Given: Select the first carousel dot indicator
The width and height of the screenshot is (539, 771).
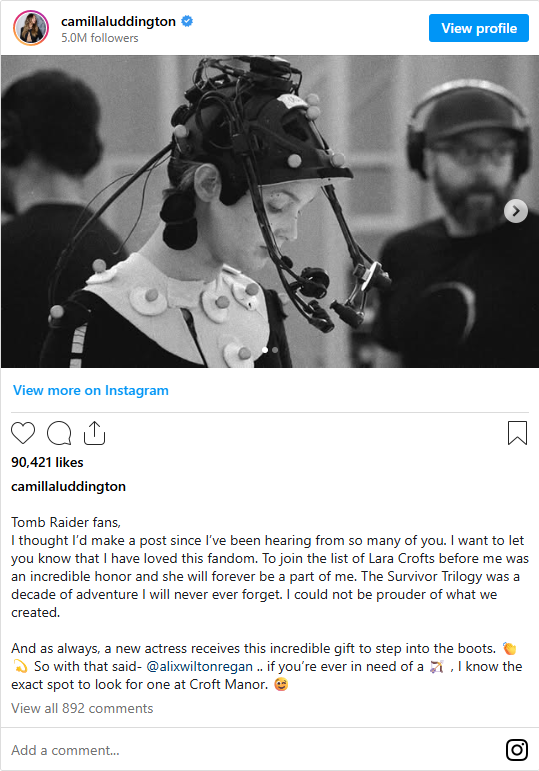Looking at the screenshot, I should point(265,350).
